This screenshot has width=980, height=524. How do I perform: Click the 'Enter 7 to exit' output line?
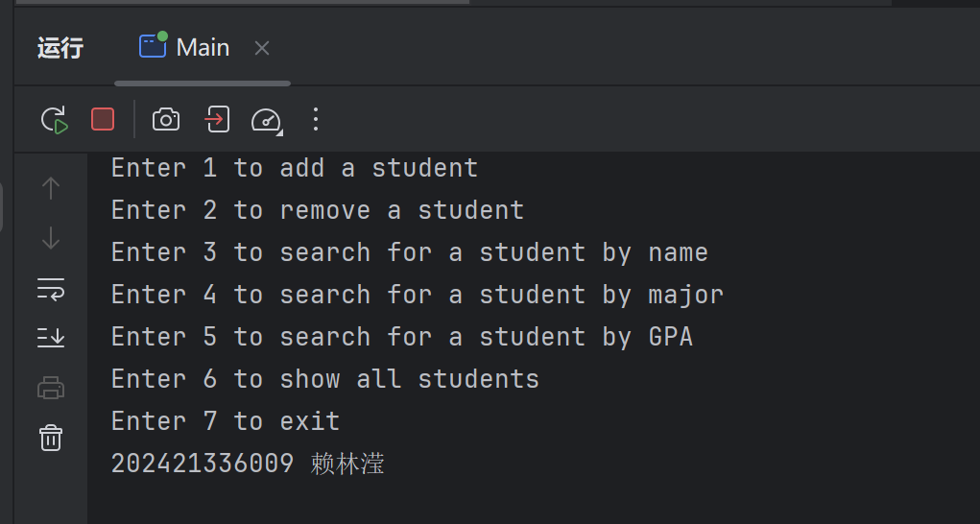click(226, 421)
